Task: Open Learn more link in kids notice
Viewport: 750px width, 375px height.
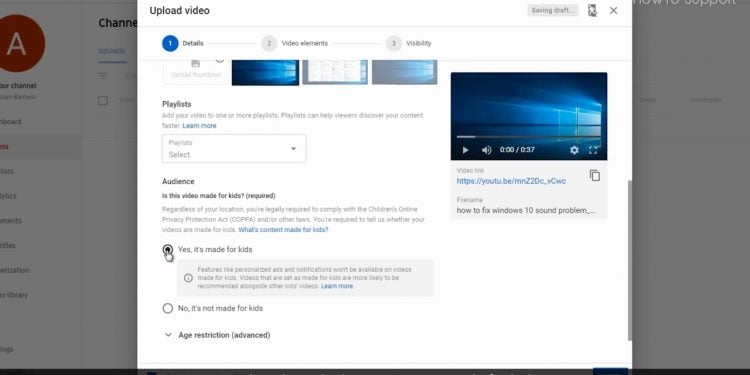Action: [337, 286]
